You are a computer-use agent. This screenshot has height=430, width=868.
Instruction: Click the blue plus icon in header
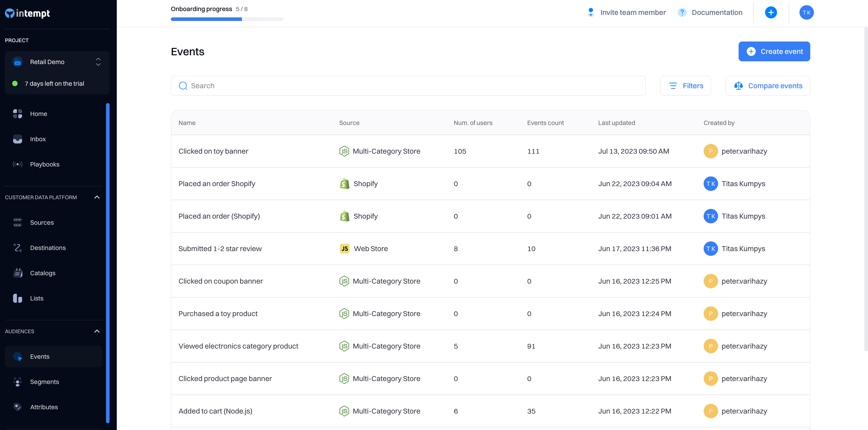(771, 12)
